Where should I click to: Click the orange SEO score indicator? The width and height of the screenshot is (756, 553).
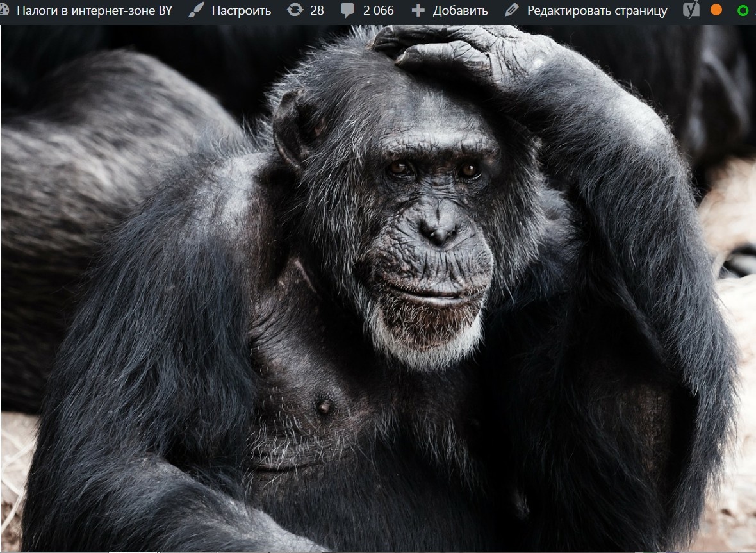tap(716, 10)
